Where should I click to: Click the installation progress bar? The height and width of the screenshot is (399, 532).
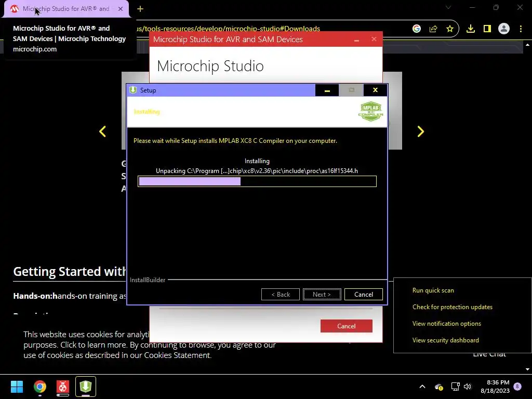(x=257, y=181)
